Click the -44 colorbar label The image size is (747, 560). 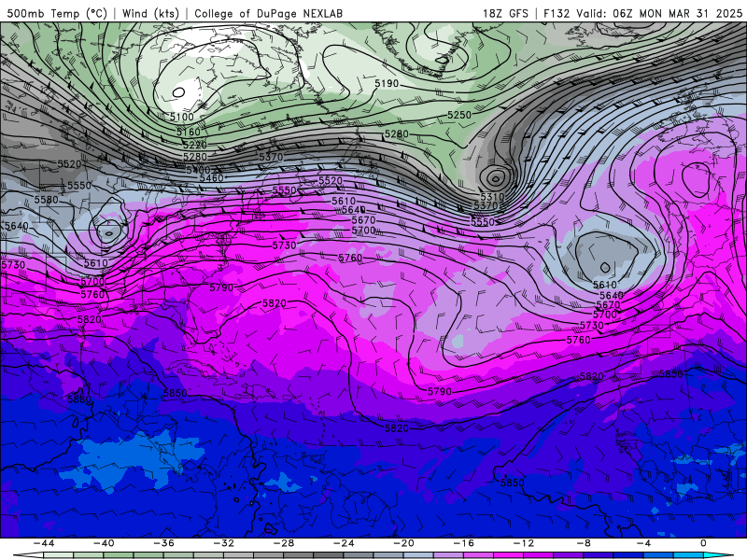pos(43,543)
